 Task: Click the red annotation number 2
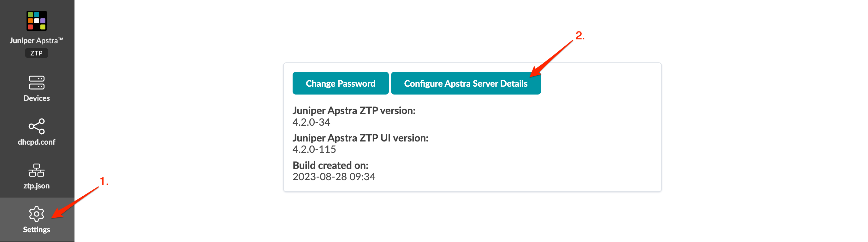pos(580,36)
